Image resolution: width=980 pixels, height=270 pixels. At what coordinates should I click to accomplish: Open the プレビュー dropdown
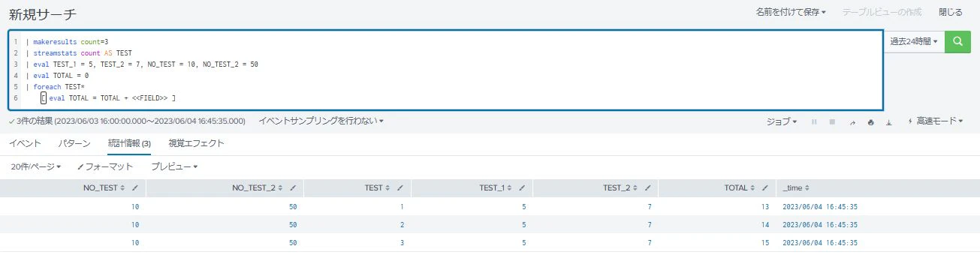pos(174,166)
